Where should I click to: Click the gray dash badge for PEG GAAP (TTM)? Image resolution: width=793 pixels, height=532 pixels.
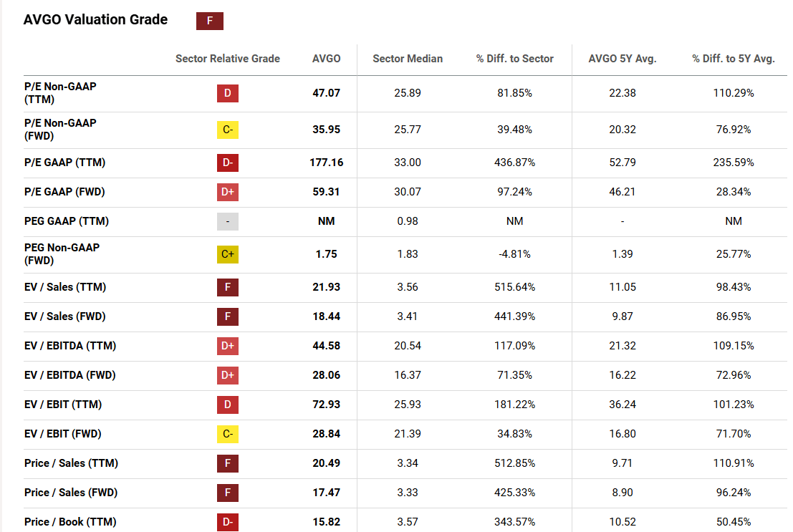228,221
